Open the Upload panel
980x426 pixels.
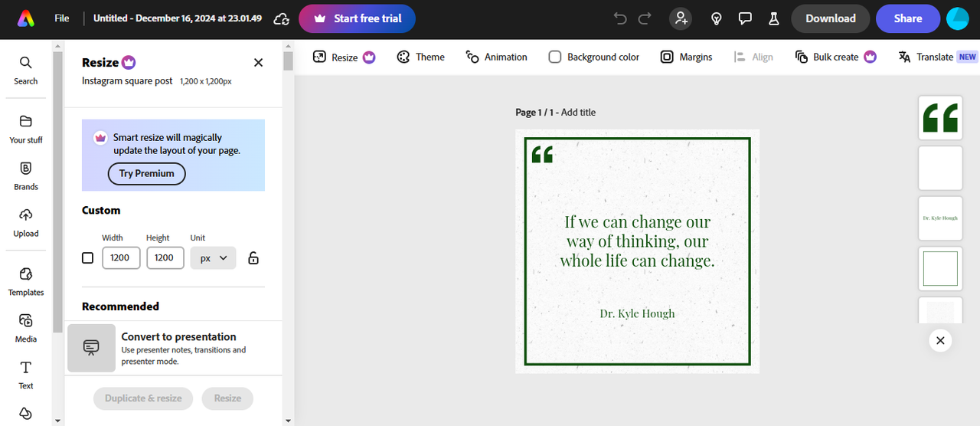tap(25, 222)
